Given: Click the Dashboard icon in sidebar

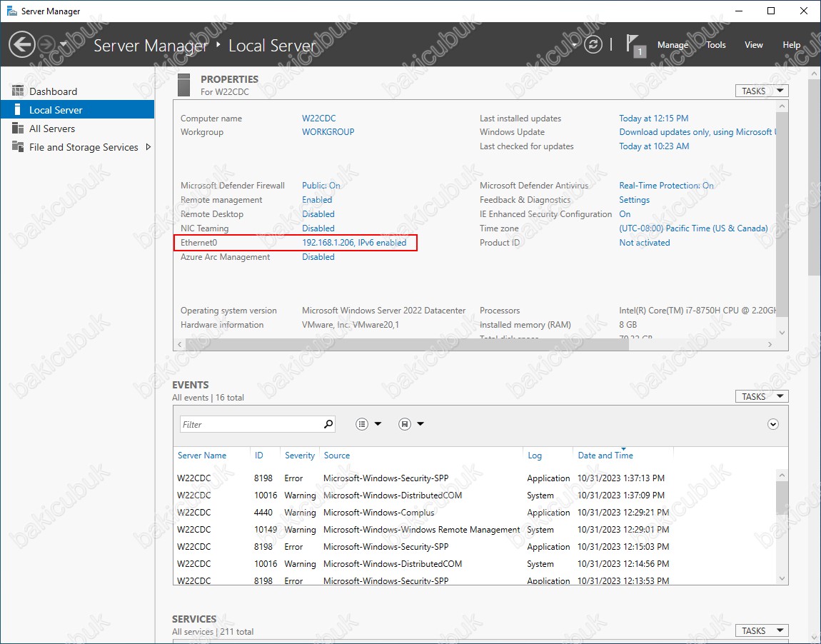Looking at the screenshot, I should pos(18,91).
